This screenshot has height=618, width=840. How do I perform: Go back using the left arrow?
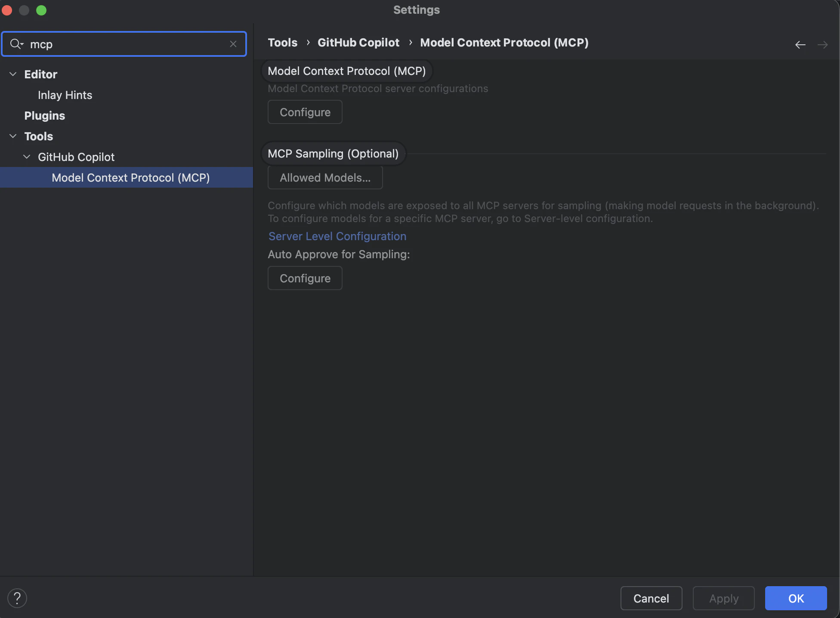pos(800,44)
